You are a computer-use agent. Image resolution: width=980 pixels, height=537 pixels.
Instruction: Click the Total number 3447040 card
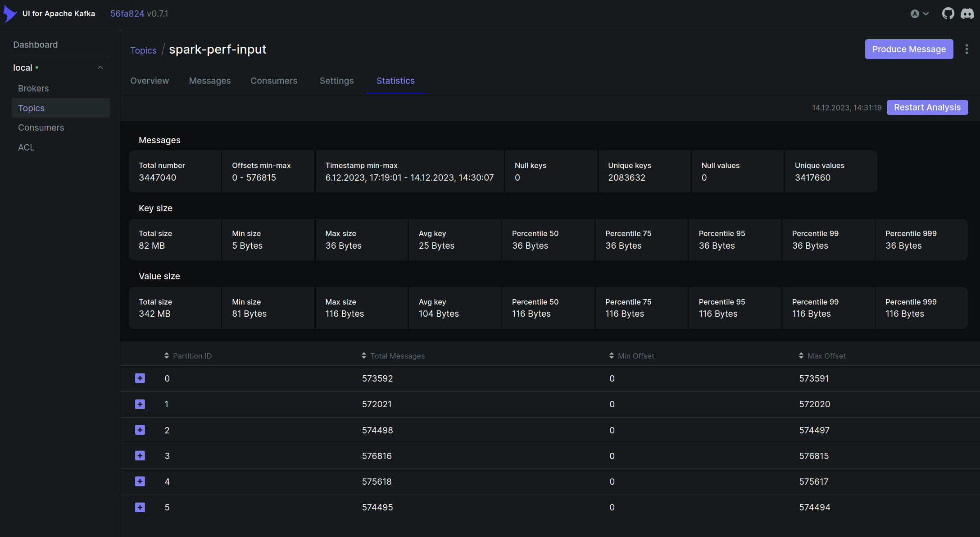click(175, 172)
